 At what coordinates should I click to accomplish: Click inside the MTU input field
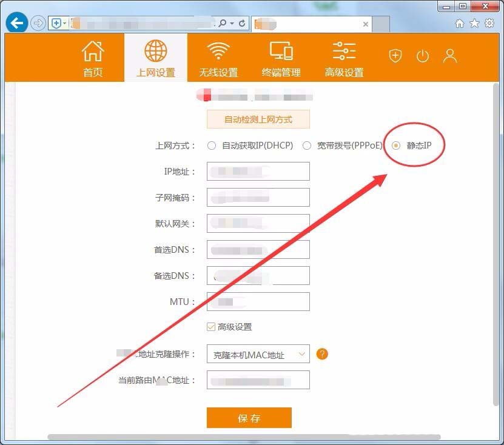pos(258,301)
